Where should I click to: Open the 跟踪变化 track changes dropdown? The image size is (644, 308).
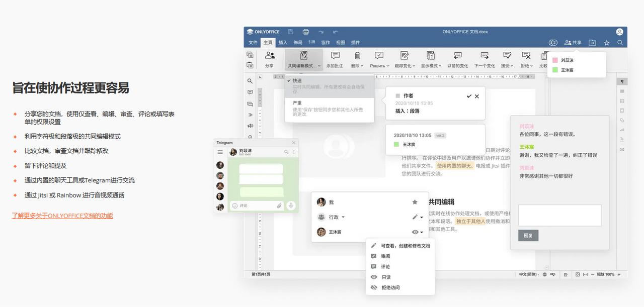click(405, 60)
